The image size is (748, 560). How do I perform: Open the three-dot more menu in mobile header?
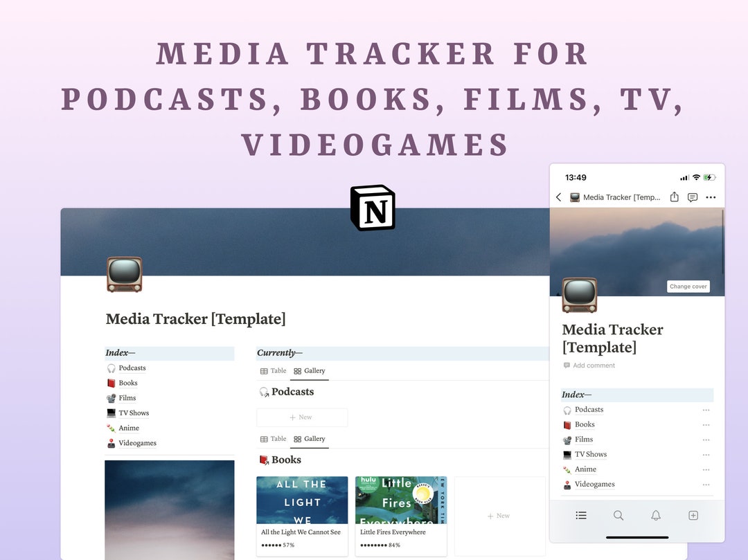click(x=711, y=197)
